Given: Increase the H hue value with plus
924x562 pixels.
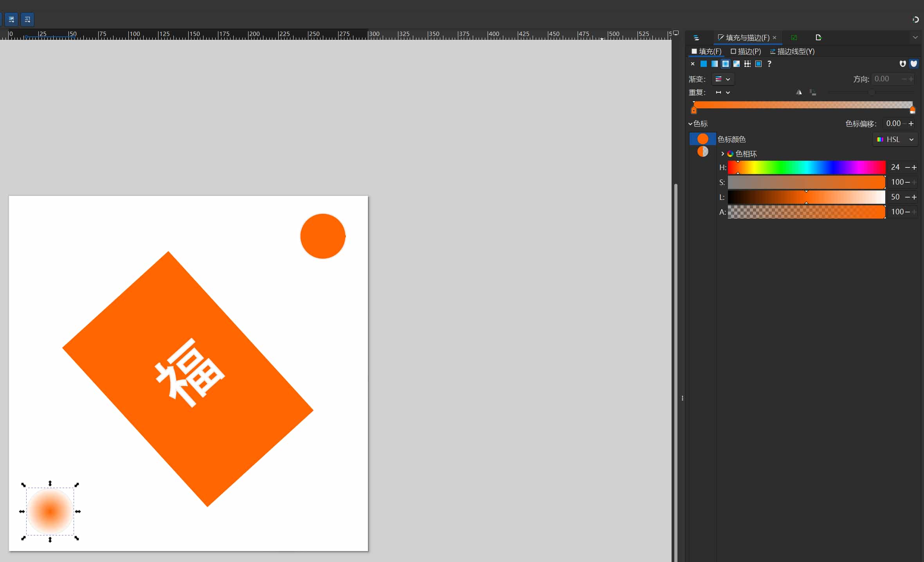Looking at the screenshot, I should (914, 167).
